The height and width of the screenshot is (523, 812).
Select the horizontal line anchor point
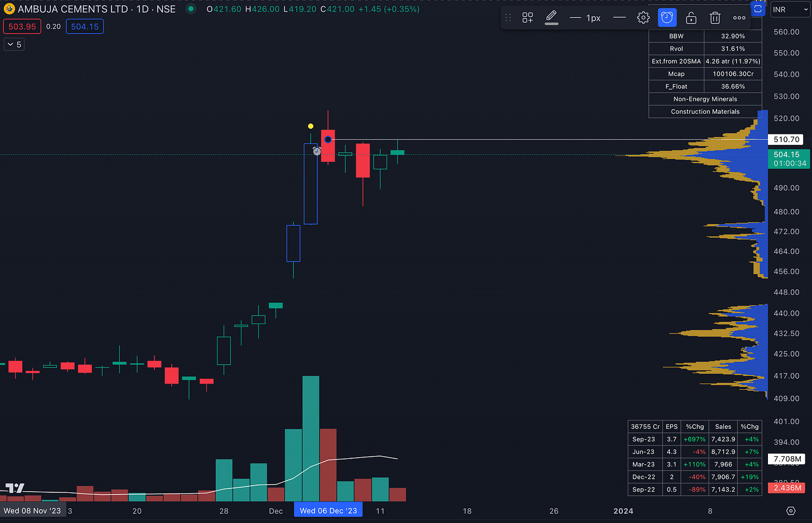(328, 139)
